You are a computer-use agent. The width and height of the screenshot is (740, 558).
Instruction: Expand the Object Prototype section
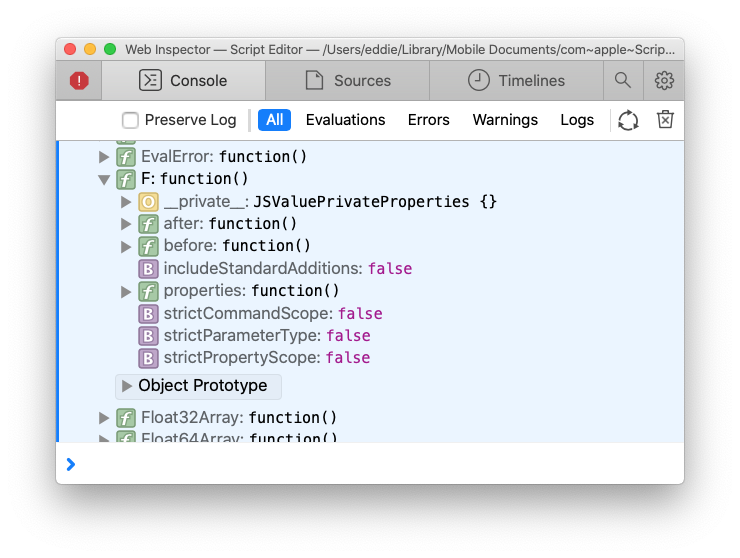[x=126, y=386]
